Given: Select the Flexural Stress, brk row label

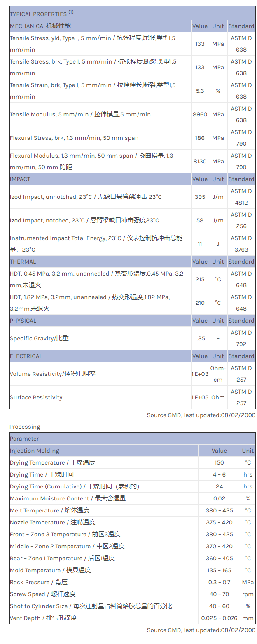Looking at the screenshot, I should click(x=74, y=138).
